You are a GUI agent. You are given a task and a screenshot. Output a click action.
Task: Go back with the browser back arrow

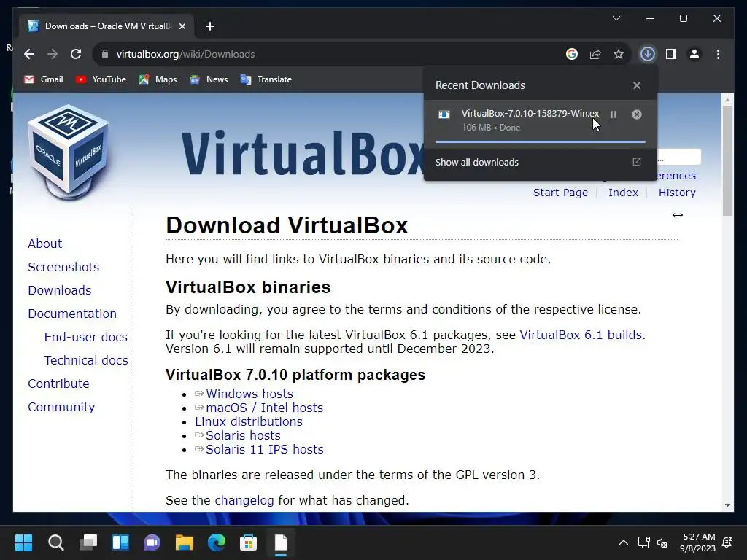tap(29, 54)
